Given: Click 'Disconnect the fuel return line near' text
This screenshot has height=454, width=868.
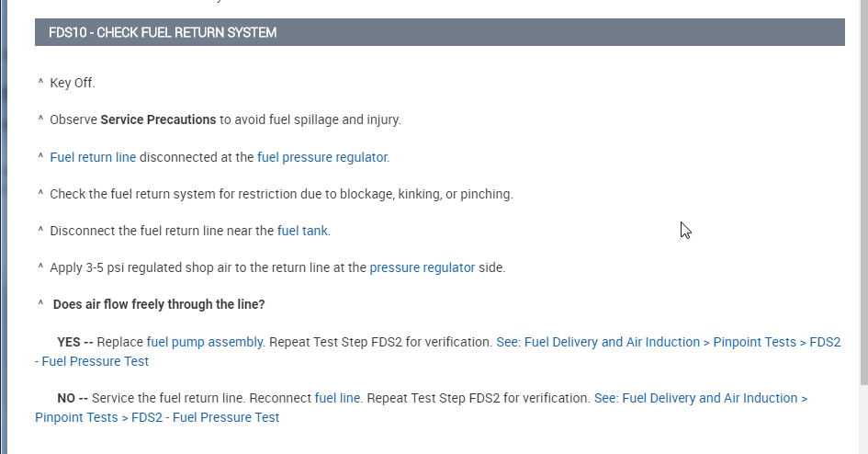Looking at the screenshot, I should tap(162, 231).
